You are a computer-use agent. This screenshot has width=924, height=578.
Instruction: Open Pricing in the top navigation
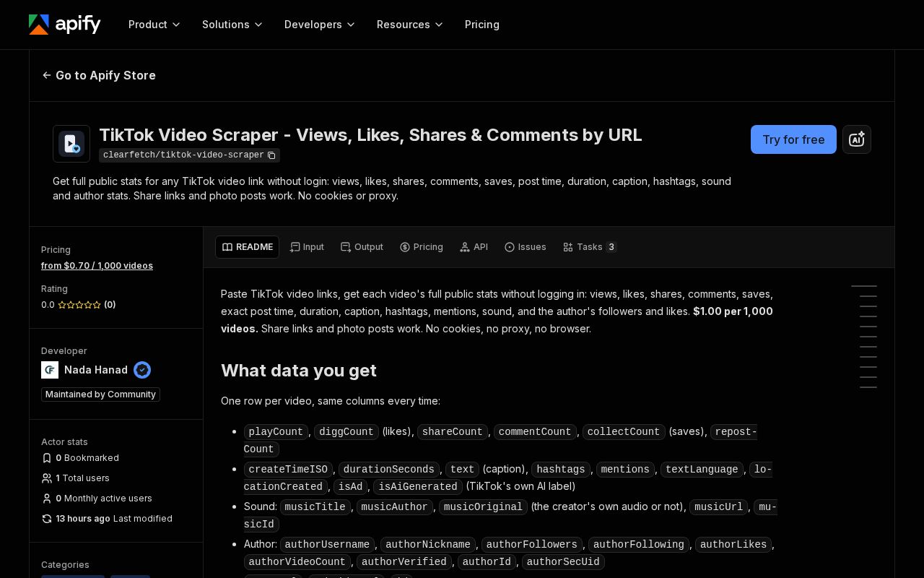pyautogui.click(x=482, y=25)
